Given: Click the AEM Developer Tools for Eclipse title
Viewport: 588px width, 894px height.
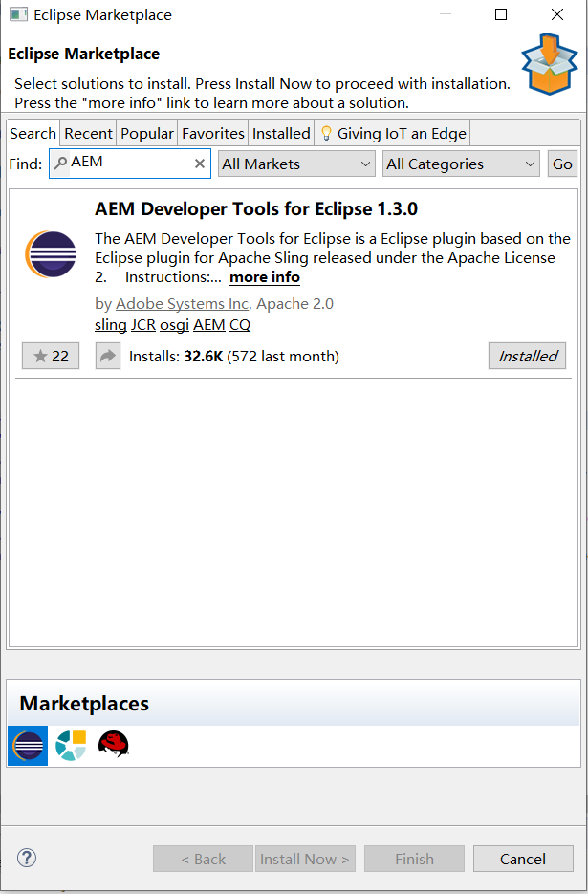Looking at the screenshot, I should 256,209.
